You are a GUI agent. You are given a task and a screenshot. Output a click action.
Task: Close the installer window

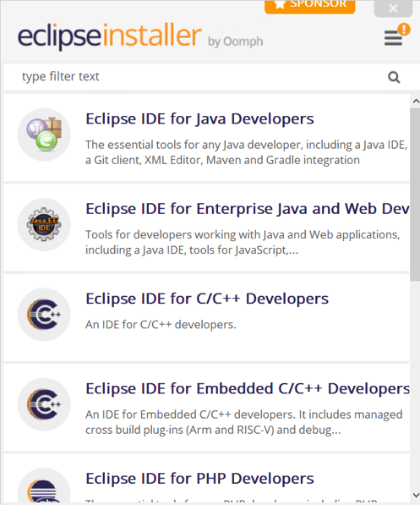[393, 8]
